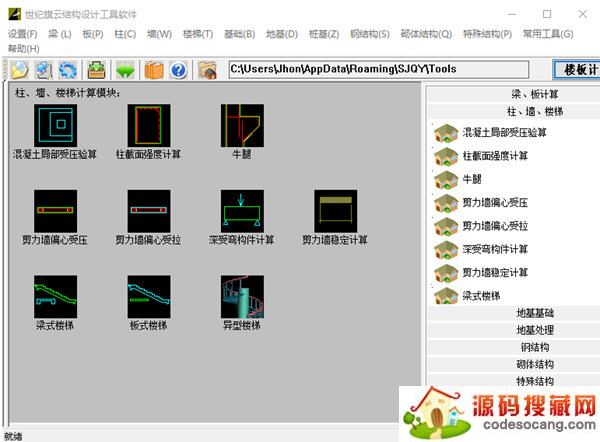
Task: Open 梁式楼梯 stair module icon
Action: (55, 297)
